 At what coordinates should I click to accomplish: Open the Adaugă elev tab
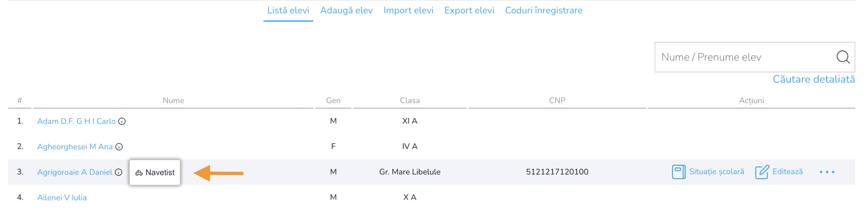tap(346, 11)
